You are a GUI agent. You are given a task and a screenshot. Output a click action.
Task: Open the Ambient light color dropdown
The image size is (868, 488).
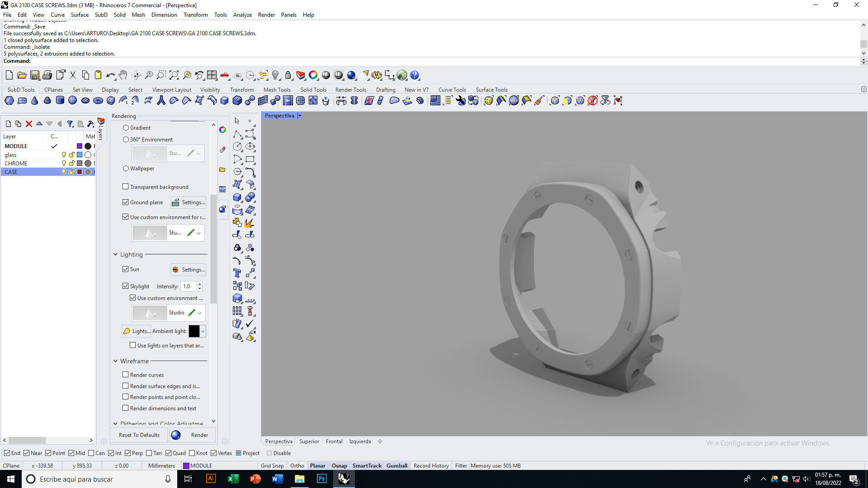point(203,331)
